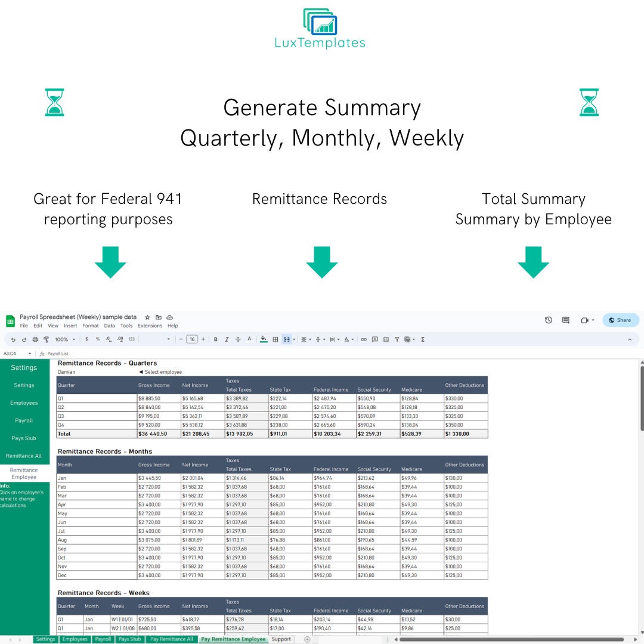Click the Print icon
The image size is (644, 644).
tap(35, 340)
